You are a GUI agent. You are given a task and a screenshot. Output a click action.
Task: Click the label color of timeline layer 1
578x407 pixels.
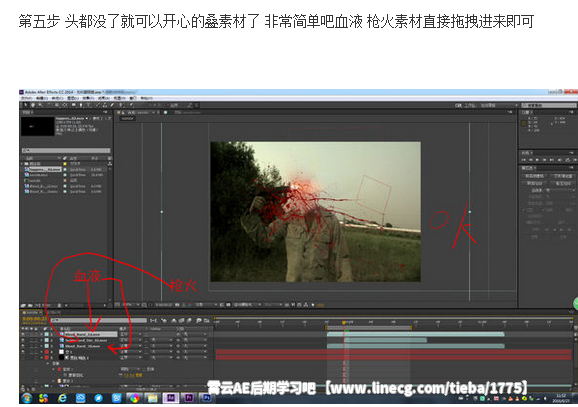click(x=46, y=334)
